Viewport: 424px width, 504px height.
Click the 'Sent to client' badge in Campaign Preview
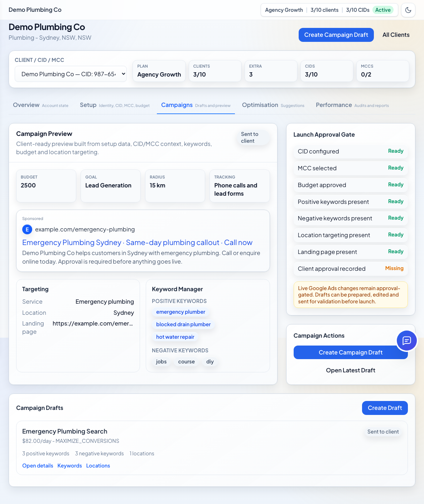pos(253,137)
